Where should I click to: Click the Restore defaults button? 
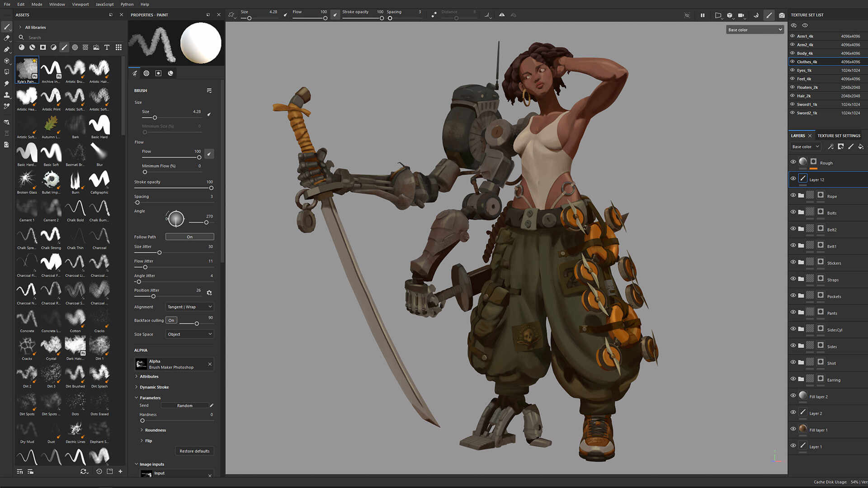(x=194, y=450)
